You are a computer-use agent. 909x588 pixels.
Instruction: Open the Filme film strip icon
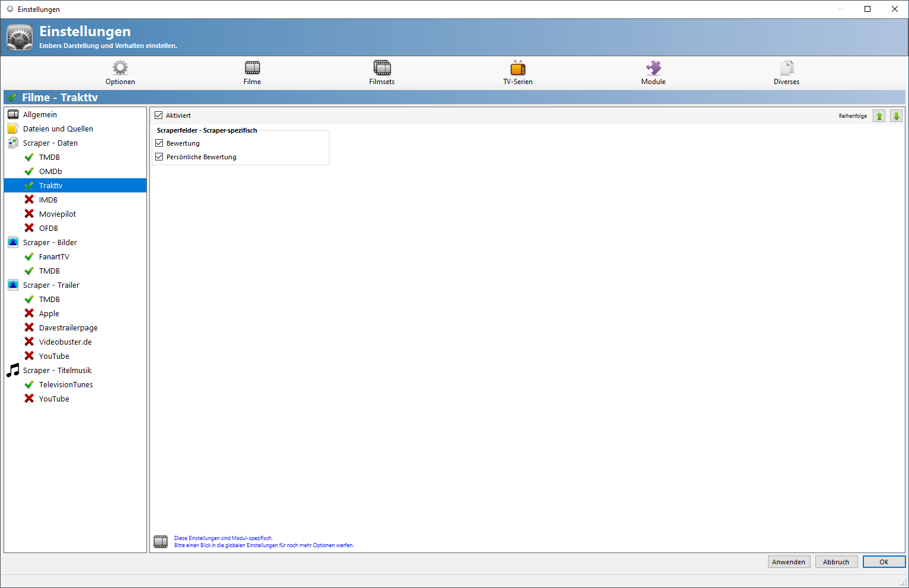252,68
